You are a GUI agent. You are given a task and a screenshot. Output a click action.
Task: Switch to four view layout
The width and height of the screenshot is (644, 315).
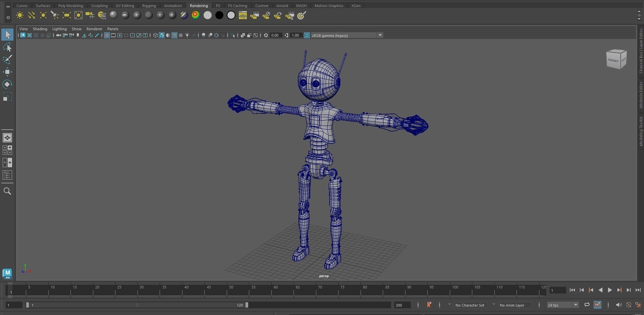click(x=7, y=150)
